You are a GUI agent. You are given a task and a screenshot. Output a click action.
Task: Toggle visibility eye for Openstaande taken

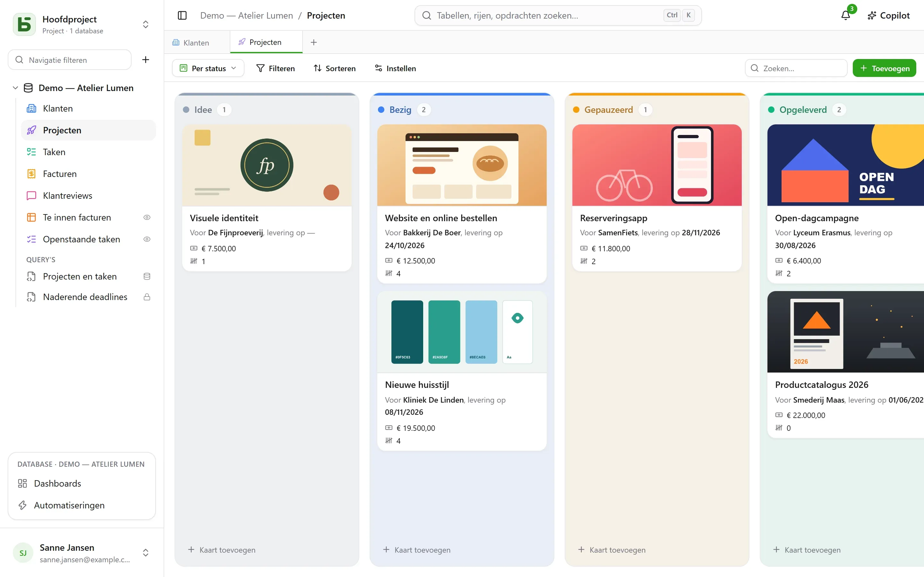147,239
